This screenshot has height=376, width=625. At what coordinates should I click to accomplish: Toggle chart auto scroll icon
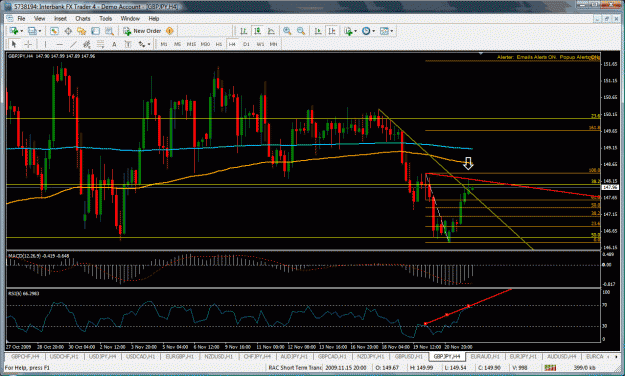tap(318, 31)
